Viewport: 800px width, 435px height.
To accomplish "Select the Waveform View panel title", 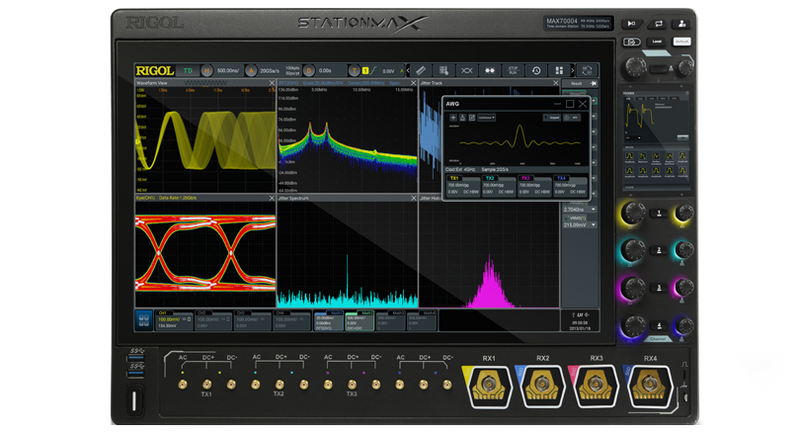I will 152,83.
